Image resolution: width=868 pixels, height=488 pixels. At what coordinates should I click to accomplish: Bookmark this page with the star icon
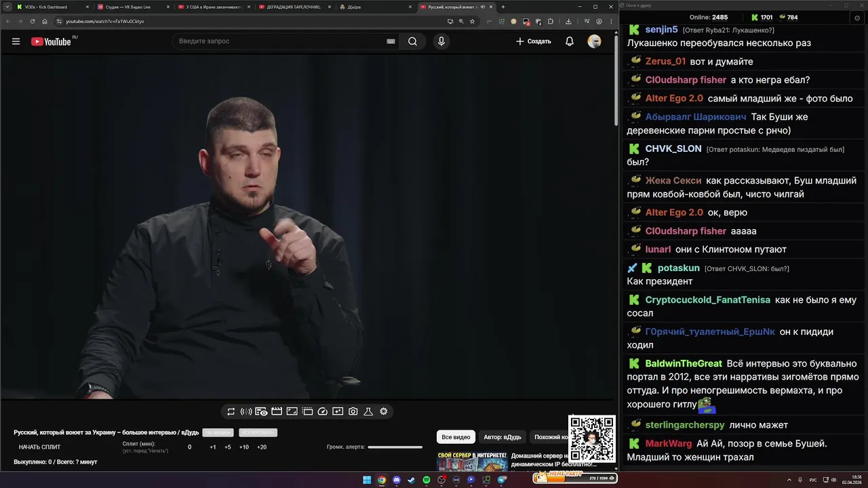(x=472, y=21)
